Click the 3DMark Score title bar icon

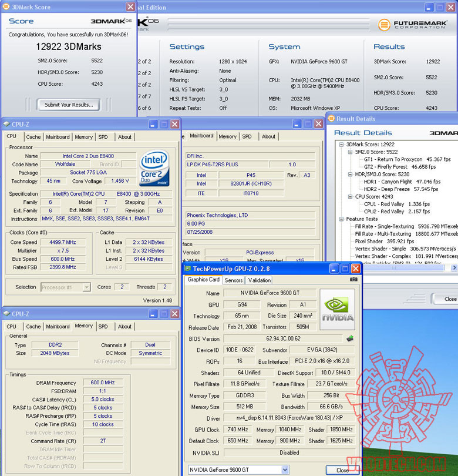coord(6,6)
